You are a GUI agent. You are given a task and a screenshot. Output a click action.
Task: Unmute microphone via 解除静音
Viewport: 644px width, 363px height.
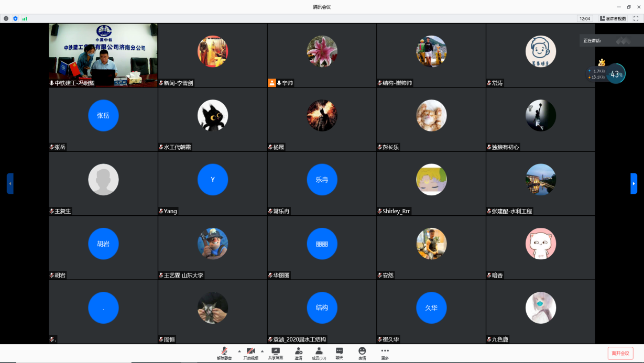tap(224, 354)
